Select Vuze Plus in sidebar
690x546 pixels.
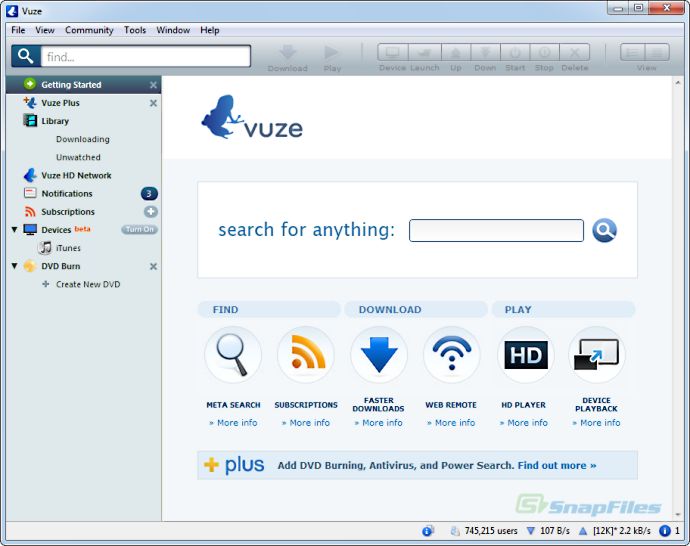84,103
